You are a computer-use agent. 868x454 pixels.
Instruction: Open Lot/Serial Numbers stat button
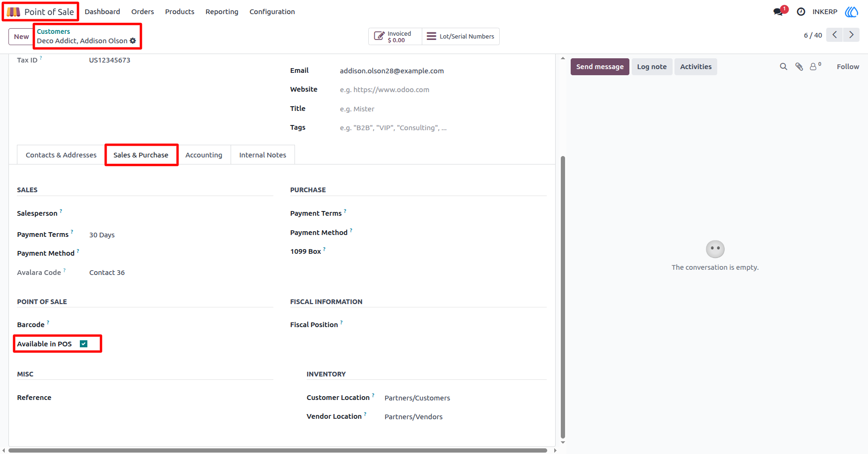461,37
